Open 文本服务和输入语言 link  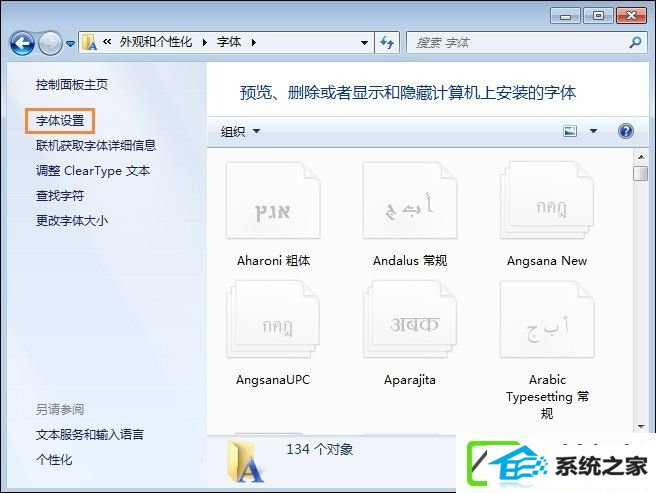click(x=90, y=434)
